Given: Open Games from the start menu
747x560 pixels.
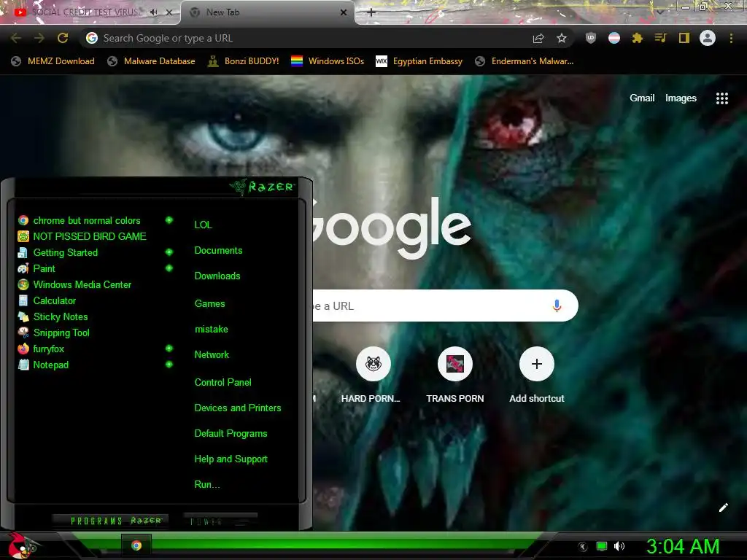Looking at the screenshot, I should (x=209, y=303).
